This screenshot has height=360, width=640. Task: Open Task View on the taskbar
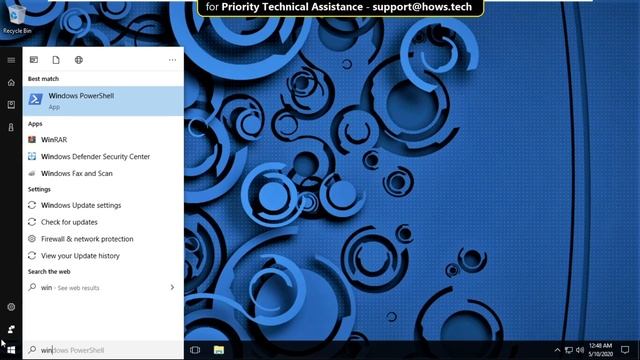tap(195, 350)
